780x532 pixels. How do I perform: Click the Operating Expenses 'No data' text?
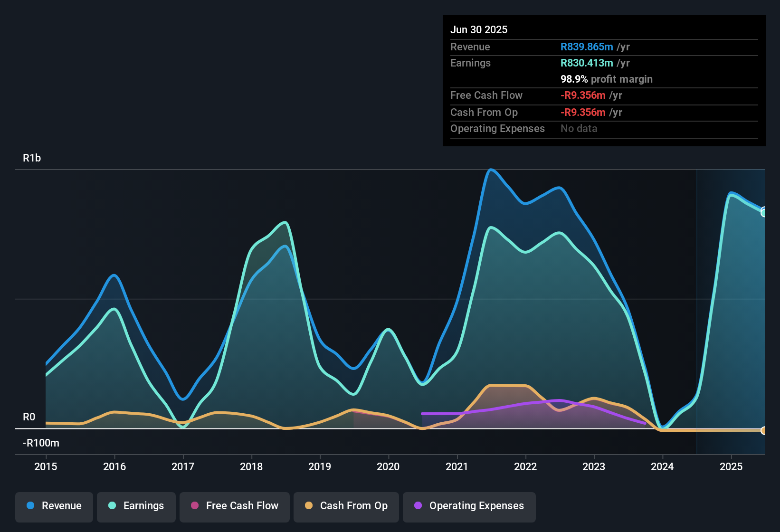tap(579, 129)
